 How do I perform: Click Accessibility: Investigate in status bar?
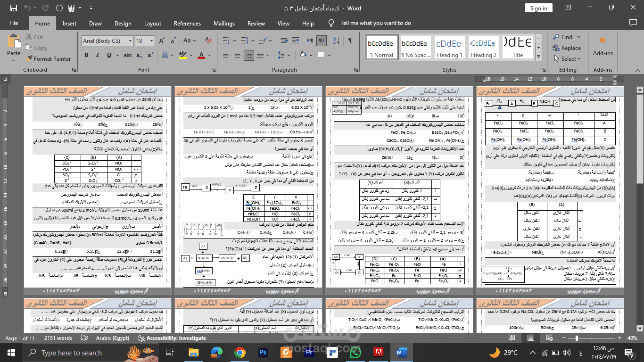(172, 338)
